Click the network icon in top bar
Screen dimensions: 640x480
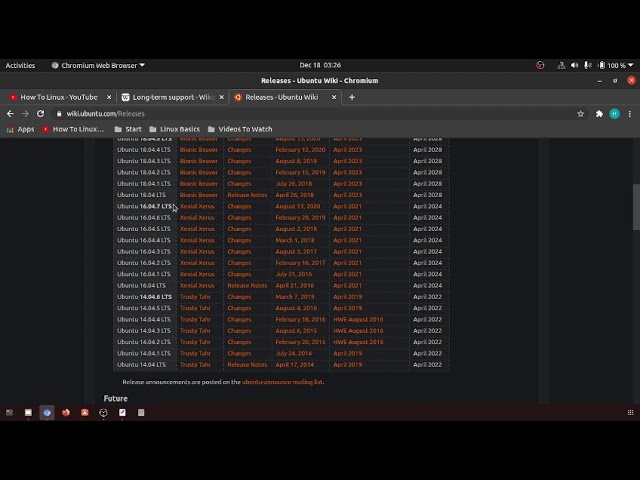click(x=561, y=65)
